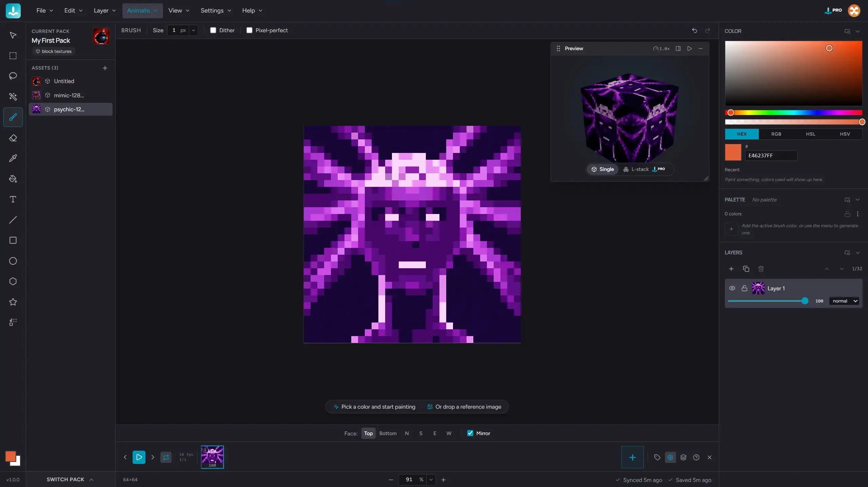
Task: Select the polygon shape tool
Action: point(13,281)
